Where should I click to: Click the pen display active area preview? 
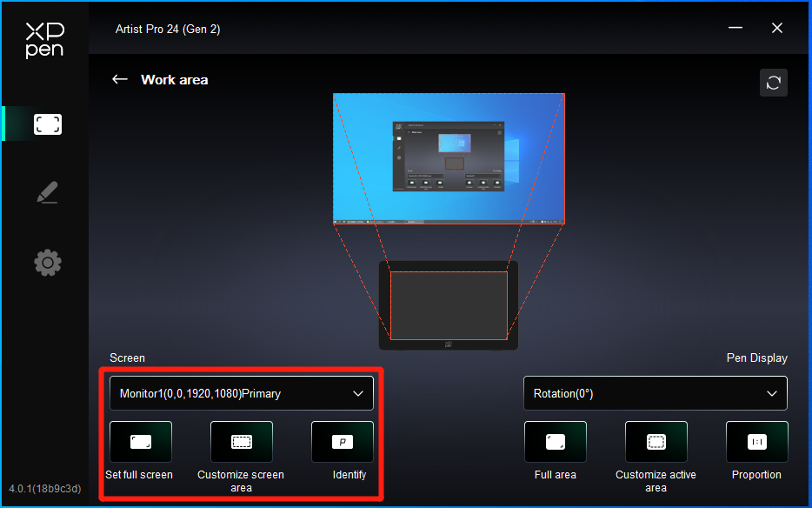[449, 305]
